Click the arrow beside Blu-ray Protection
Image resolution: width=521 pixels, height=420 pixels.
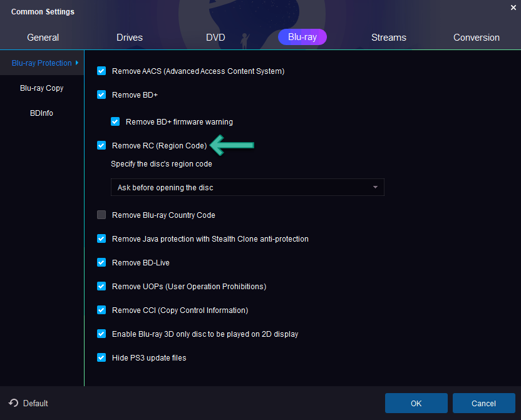78,63
